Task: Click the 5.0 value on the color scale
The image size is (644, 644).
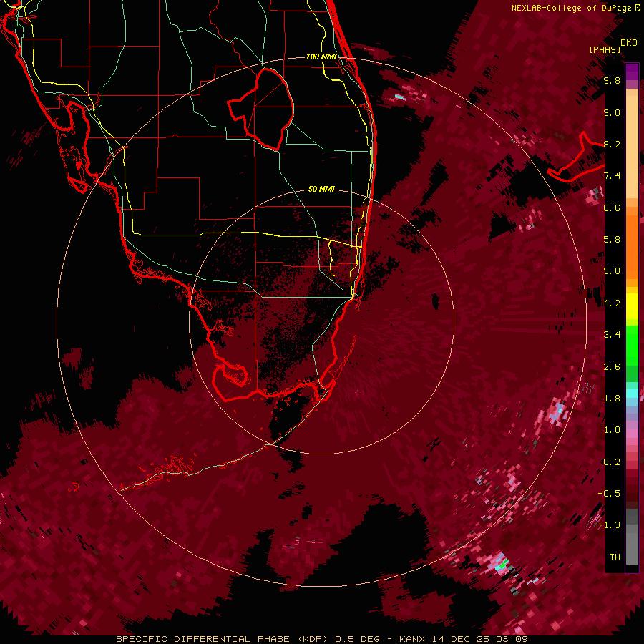Action: click(612, 271)
